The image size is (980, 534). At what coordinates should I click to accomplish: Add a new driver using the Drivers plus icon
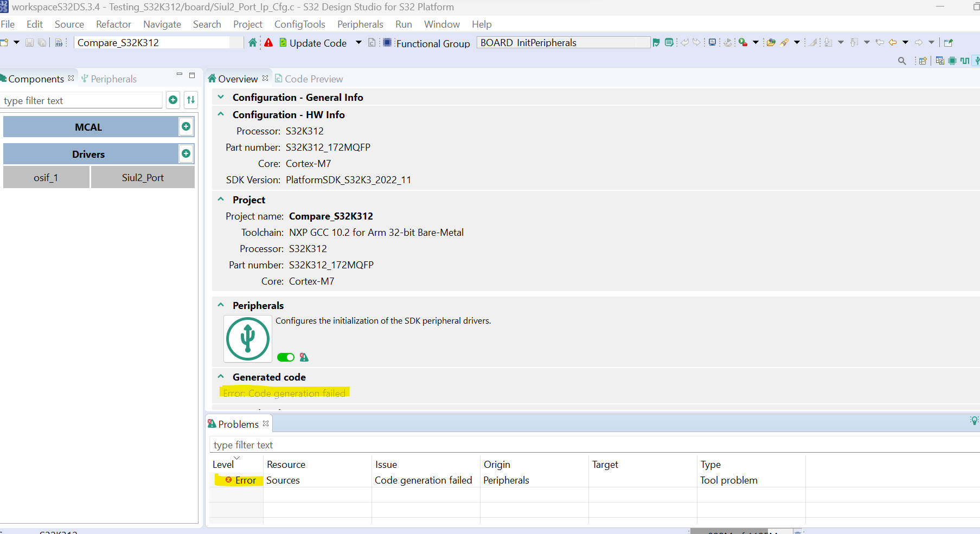(185, 153)
